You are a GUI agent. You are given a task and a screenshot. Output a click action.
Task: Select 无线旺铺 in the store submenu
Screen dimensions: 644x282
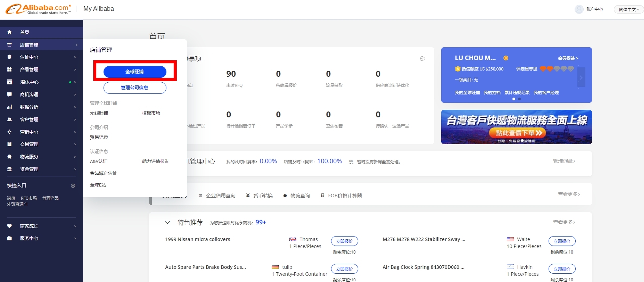coord(99,113)
